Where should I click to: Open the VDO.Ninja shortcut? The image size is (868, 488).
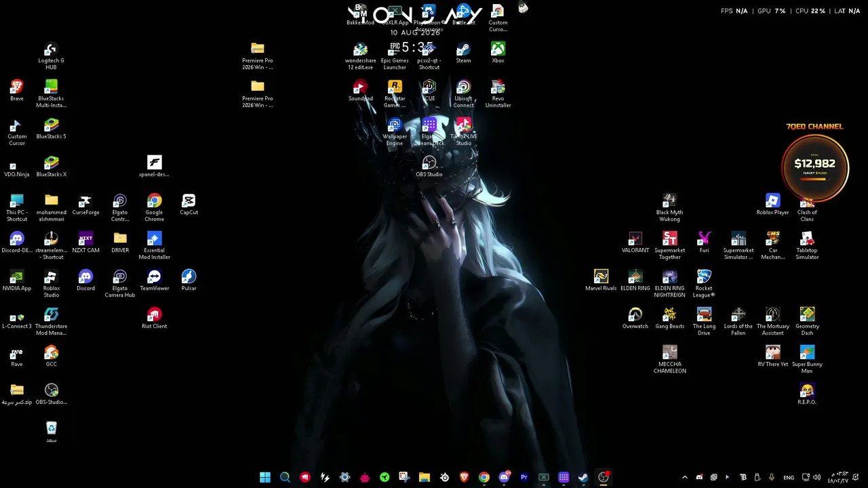(x=17, y=165)
